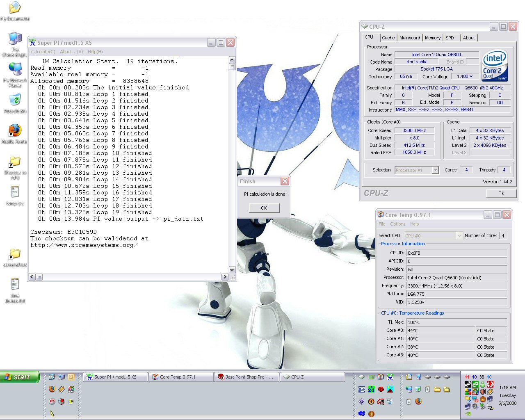525x420 pixels.
Task: Open the Options menu in Core Temp
Action: (x=398, y=224)
